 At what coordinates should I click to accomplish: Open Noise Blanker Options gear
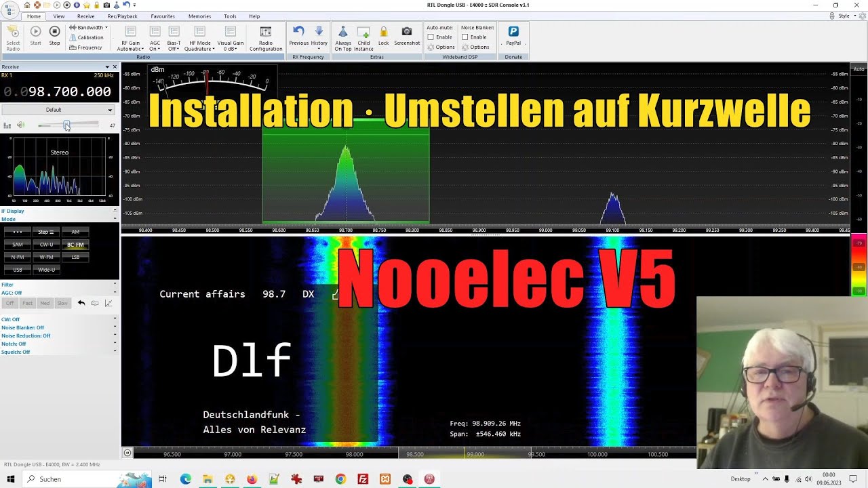(475, 47)
